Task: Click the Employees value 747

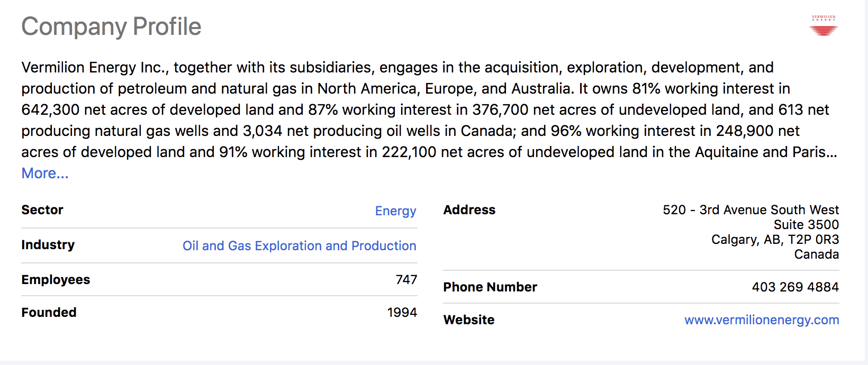Action: (406, 280)
